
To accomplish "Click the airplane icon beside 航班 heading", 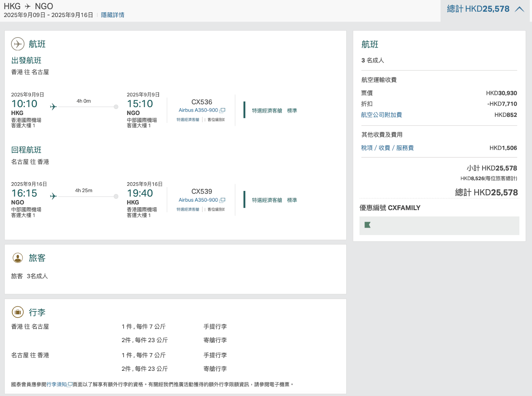I will (18, 44).
